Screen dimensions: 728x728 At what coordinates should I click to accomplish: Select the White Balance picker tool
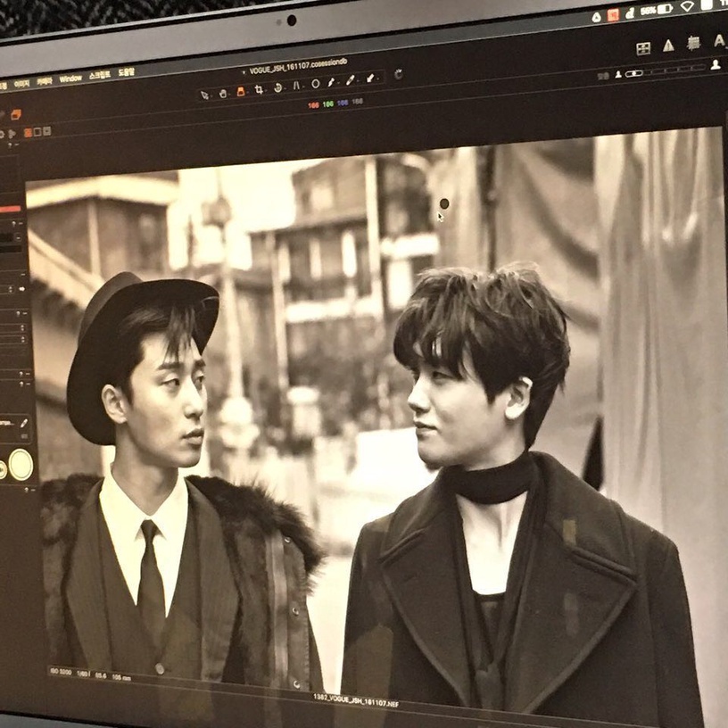pyautogui.click(x=331, y=82)
